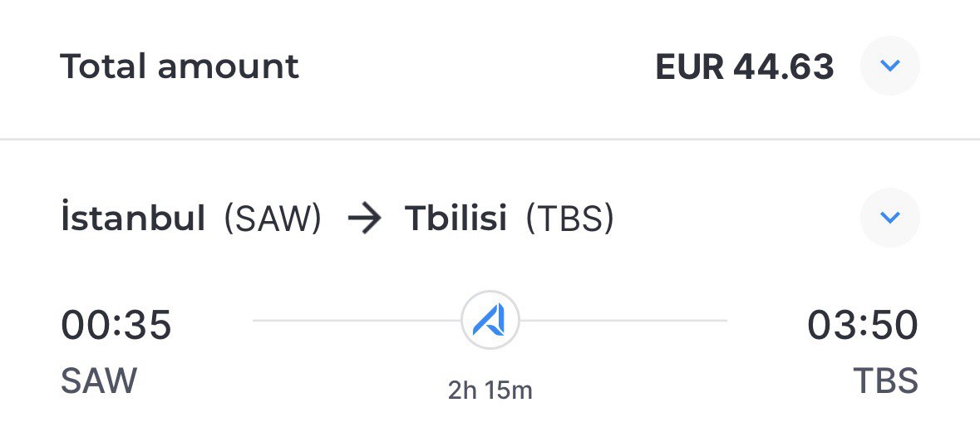
Task: Click the 00:35 departure time
Action: (x=116, y=325)
